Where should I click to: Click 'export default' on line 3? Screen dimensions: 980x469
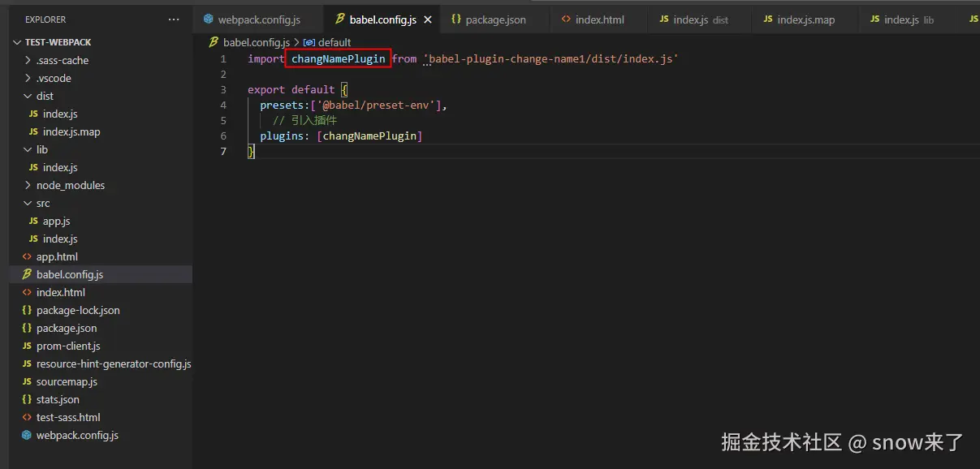291,90
